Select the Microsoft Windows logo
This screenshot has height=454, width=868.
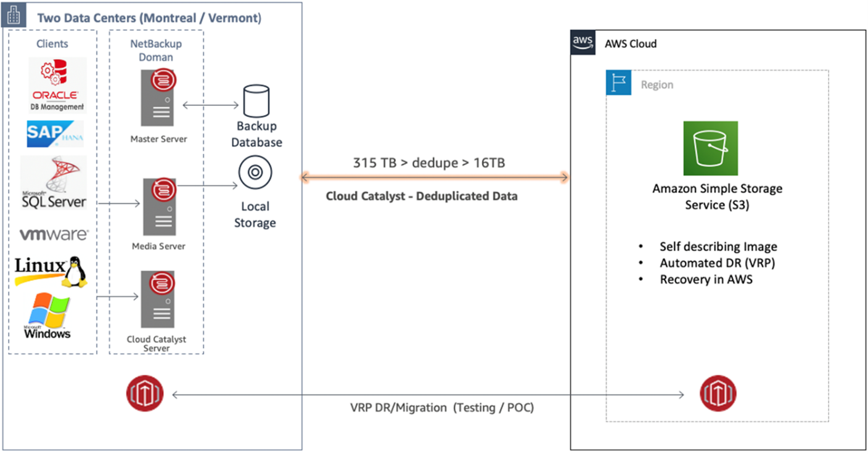coord(48,315)
